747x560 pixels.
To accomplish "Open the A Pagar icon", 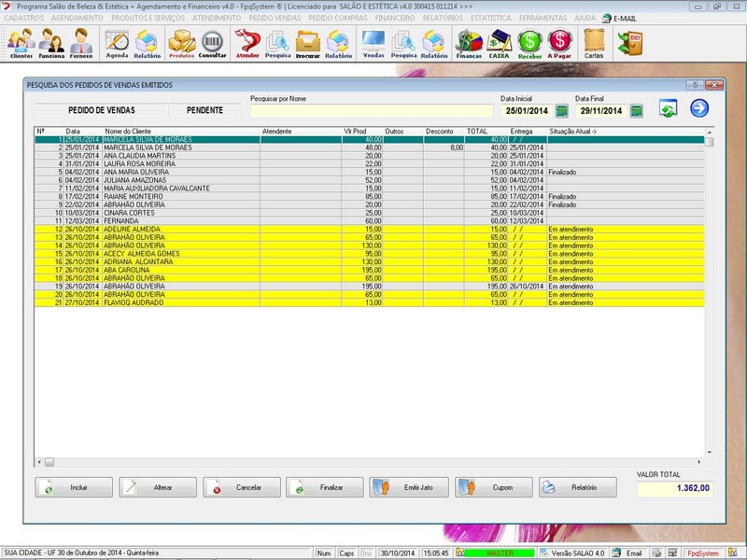I will [559, 41].
